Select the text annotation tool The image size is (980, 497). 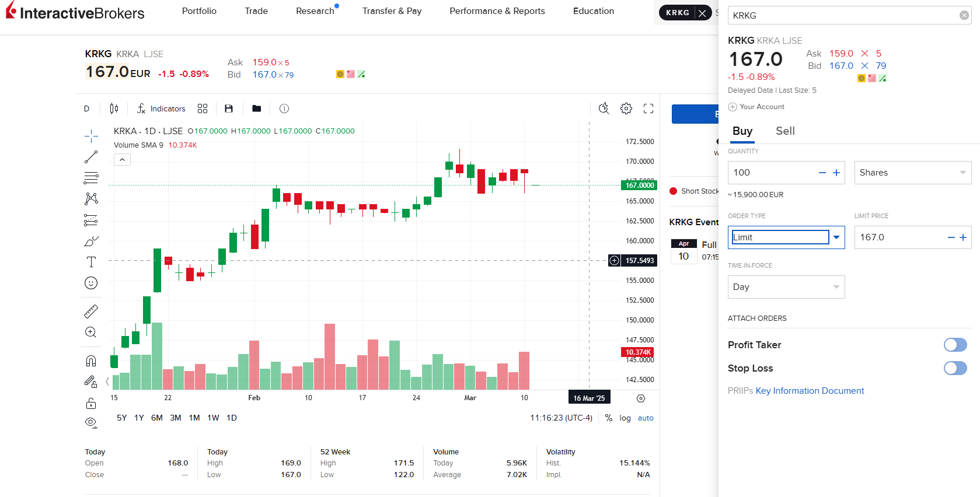tap(91, 262)
